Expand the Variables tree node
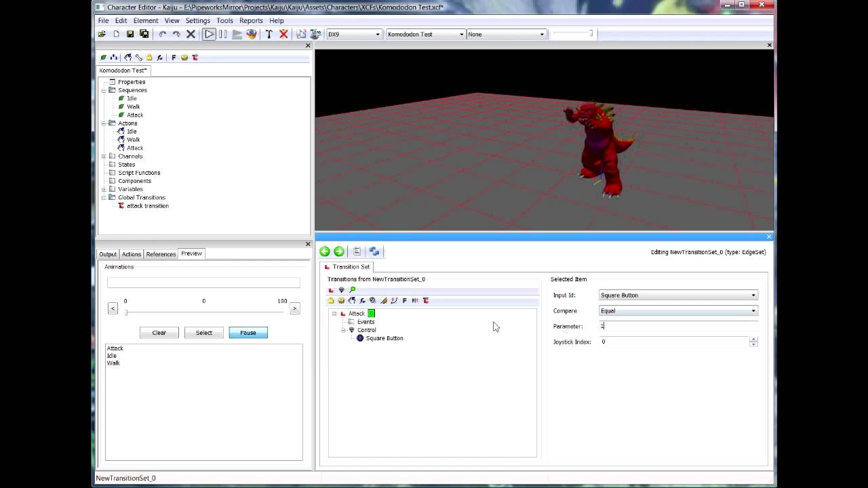 point(104,189)
